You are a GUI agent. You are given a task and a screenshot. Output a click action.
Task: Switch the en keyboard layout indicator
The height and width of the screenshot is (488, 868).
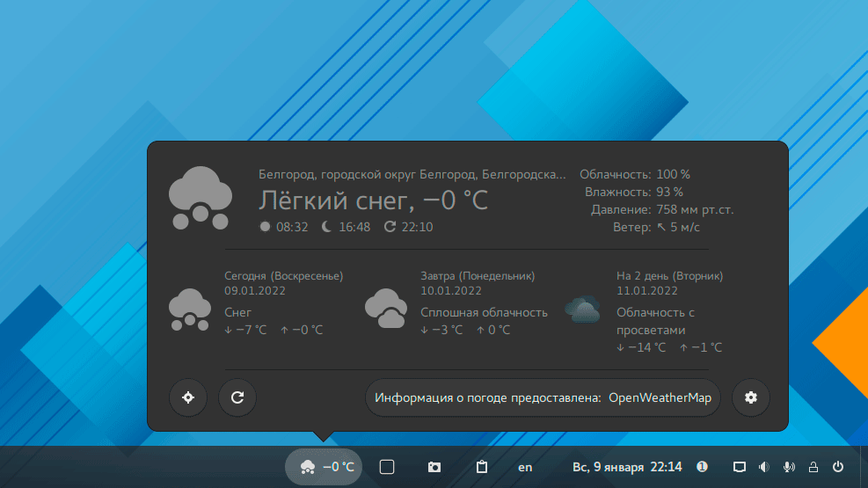coord(525,468)
